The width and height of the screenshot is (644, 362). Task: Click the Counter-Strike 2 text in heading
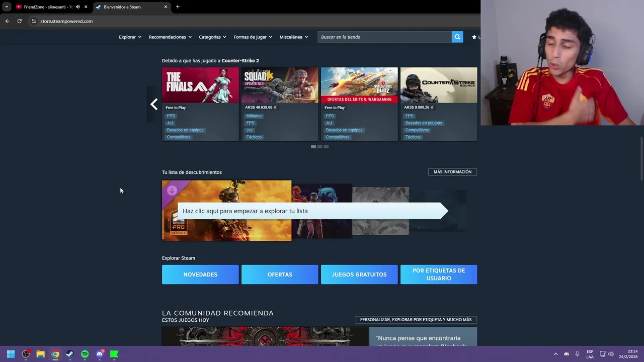[240, 60]
